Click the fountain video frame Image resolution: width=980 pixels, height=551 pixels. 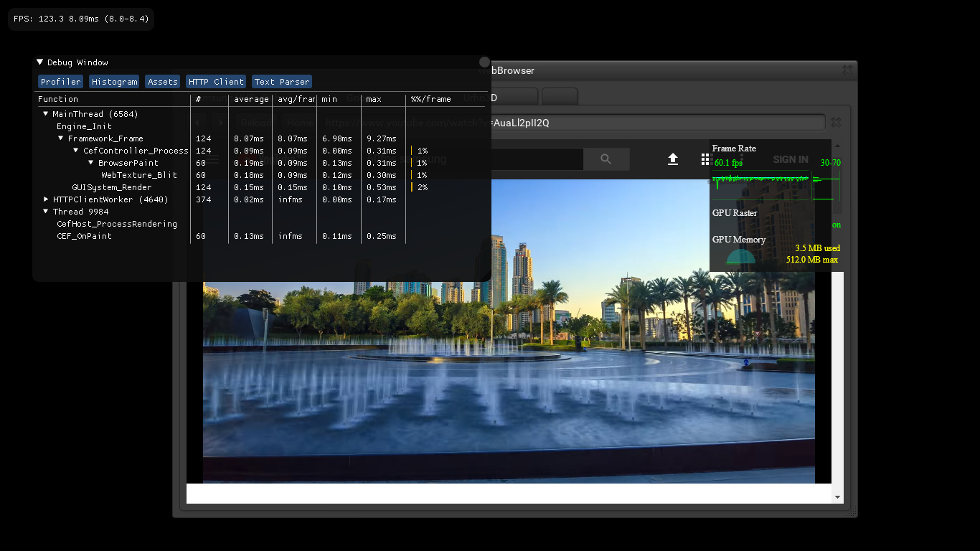(509, 330)
